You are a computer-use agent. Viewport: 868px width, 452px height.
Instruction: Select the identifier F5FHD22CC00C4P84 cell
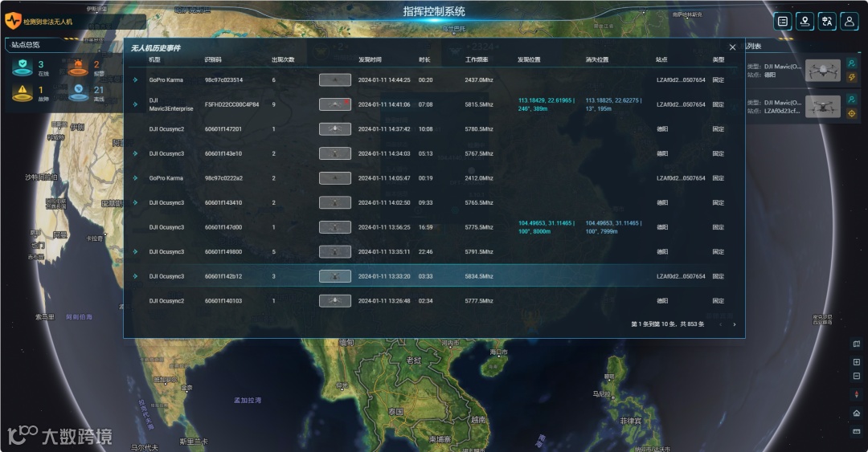click(232, 104)
